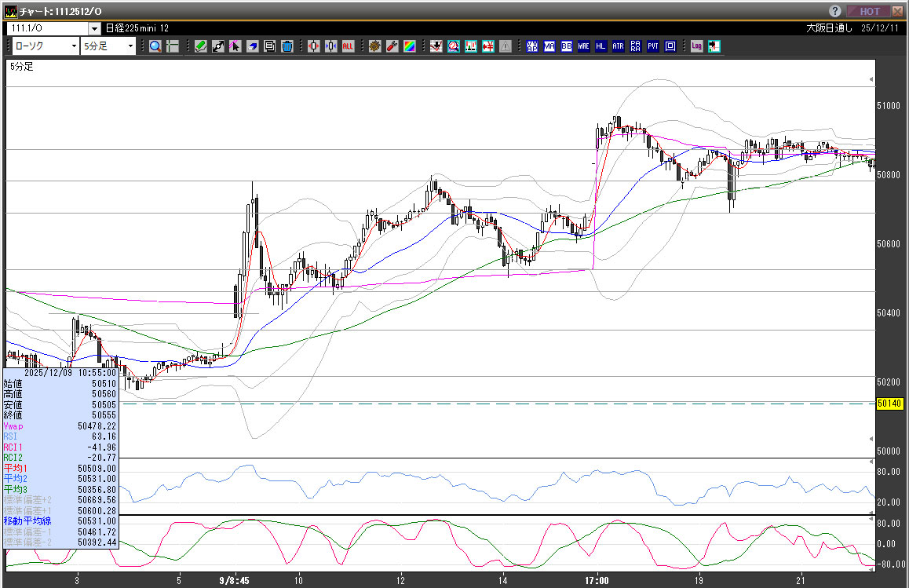The image size is (909, 588).
Task: Toggle the MA moving average indicator
Action: click(549, 46)
